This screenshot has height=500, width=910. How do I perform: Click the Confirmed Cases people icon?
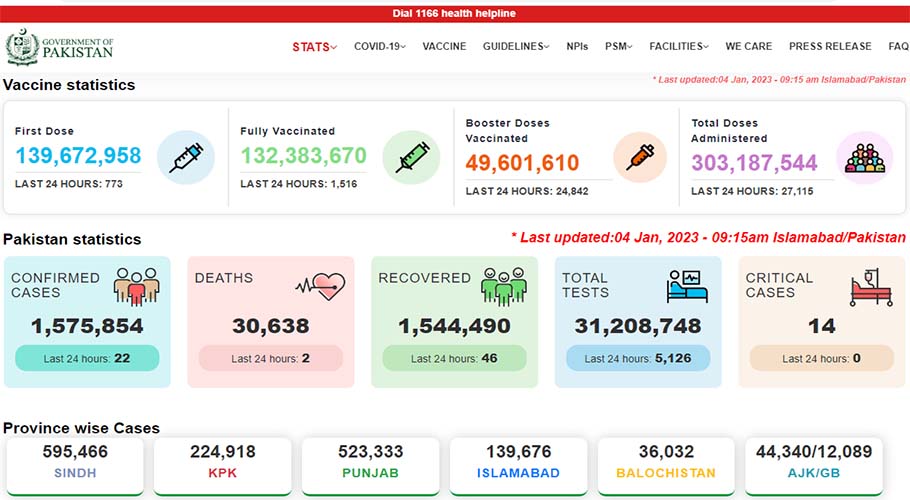click(136, 287)
